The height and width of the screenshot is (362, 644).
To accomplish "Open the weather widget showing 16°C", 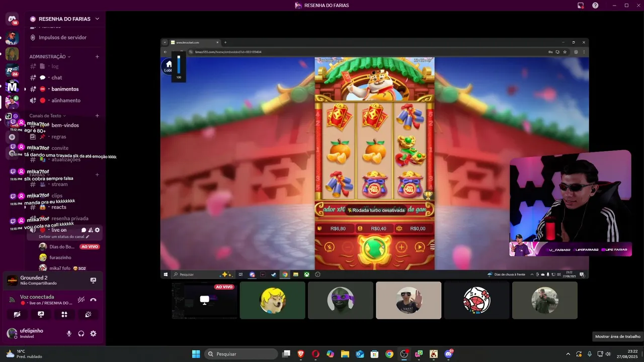I will (23, 354).
